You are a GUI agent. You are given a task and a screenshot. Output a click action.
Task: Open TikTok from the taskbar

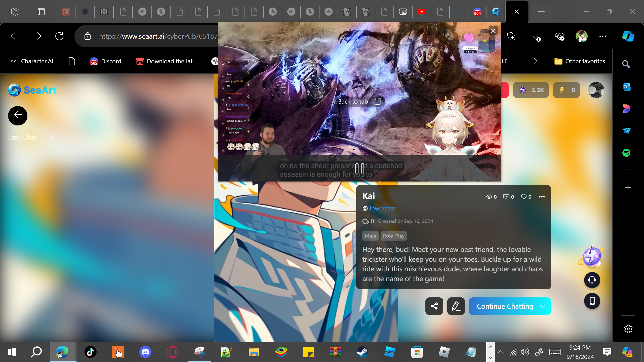click(x=91, y=352)
